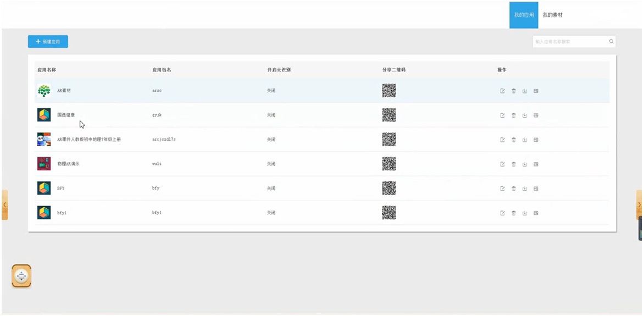Click package name arsc
This screenshot has height=316, width=644.
[x=157, y=90]
